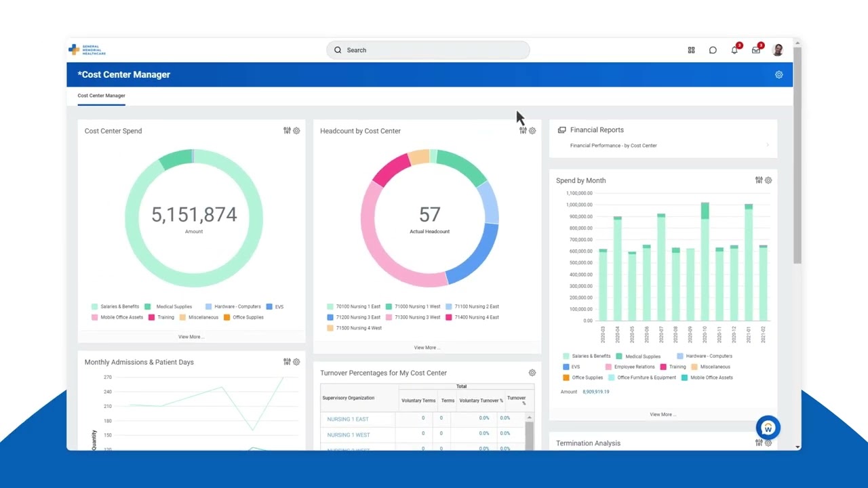Toggle Employee Relations legend in Spend by Month
The height and width of the screenshot is (488, 868).
pyautogui.click(x=630, y=367)
